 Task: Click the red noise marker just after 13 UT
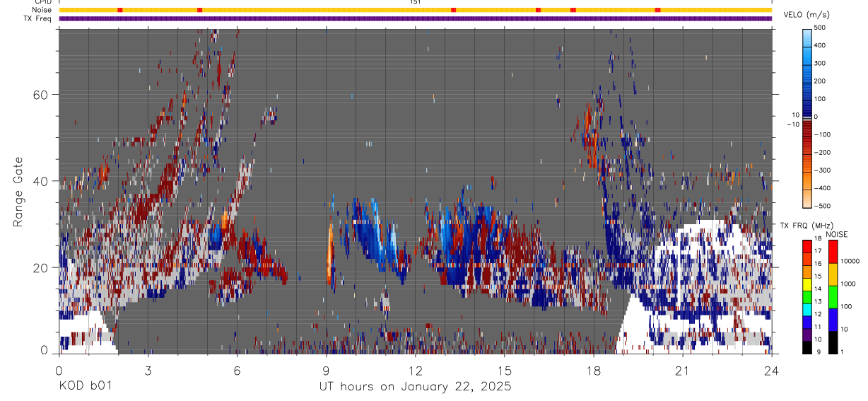[x=453, y=10]
